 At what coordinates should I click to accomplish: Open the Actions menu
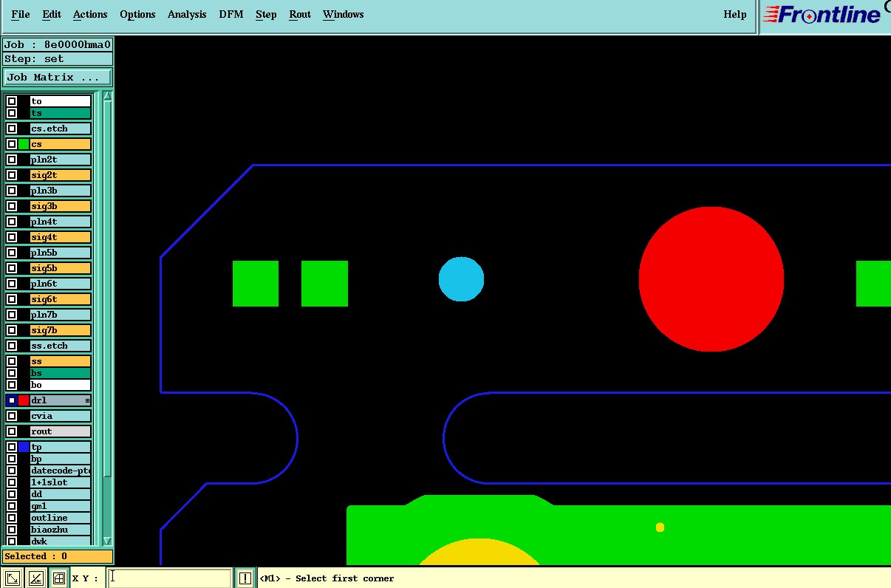(90, 14)
